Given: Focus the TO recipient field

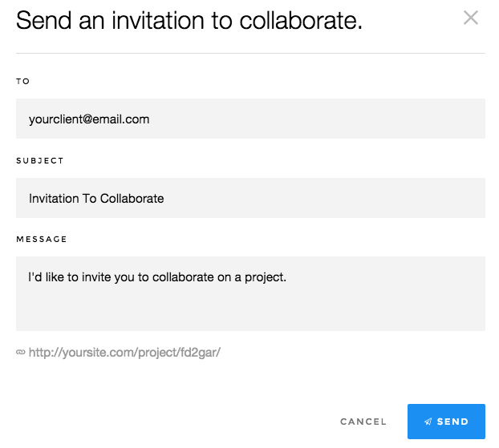Looking at the screenshot, I should coord(250,119).
